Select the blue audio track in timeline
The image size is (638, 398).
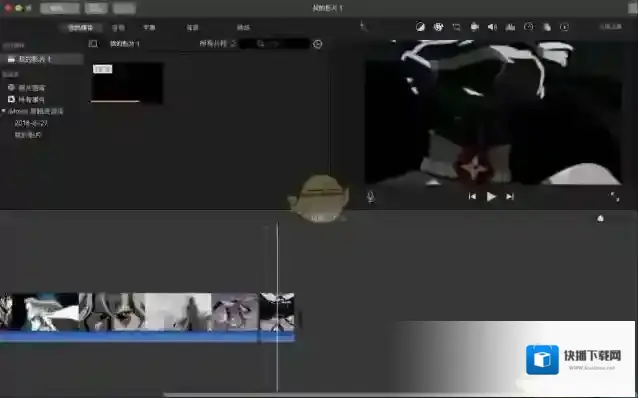(147, 337)
